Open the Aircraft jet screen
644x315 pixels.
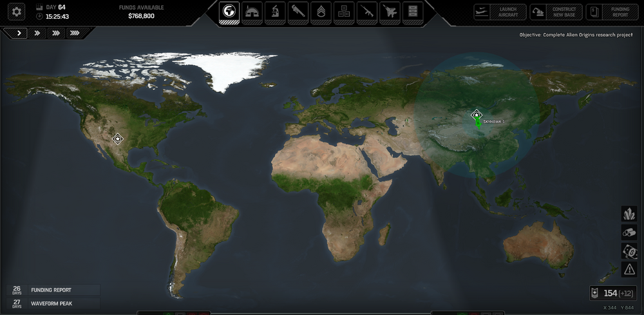click(x=390, y=11)
